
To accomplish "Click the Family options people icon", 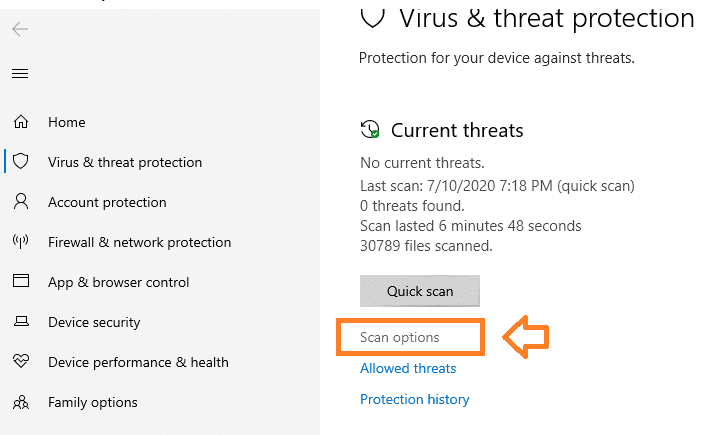I will (x=20, y=402).
